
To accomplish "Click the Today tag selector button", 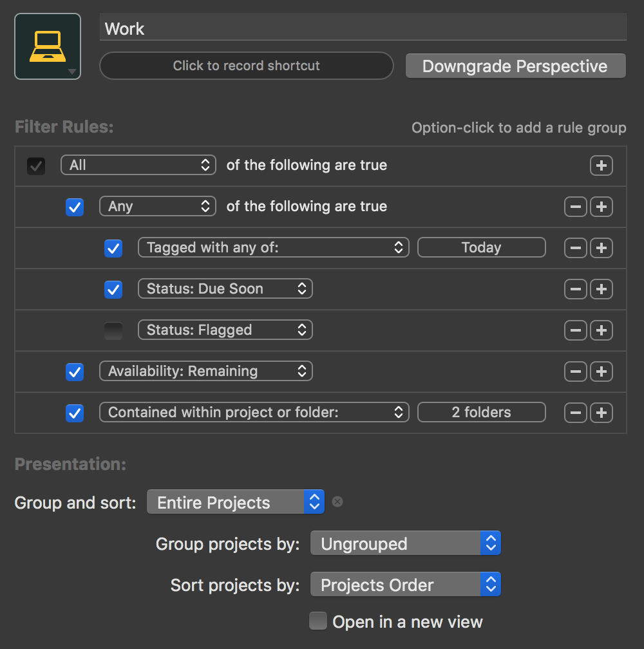I will 481,248.
